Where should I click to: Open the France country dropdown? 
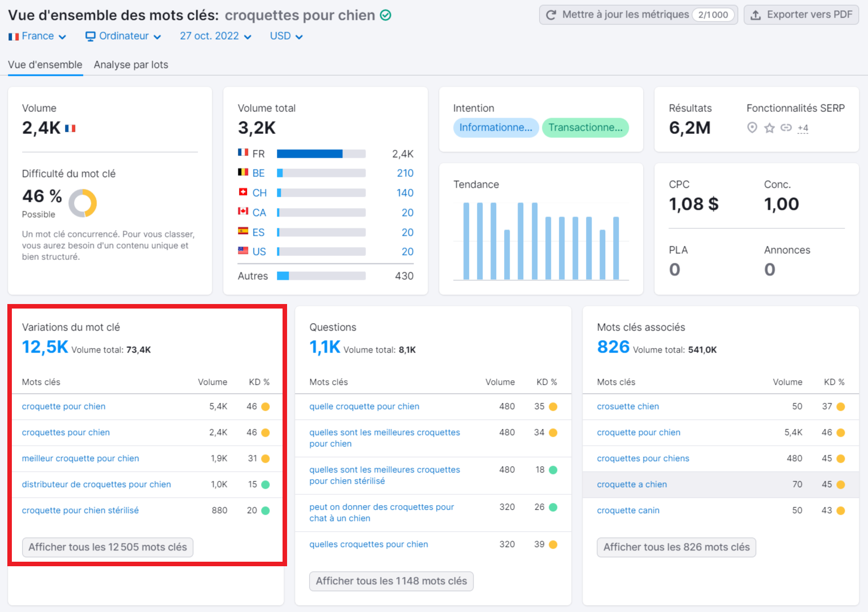[x=37, y=36]
